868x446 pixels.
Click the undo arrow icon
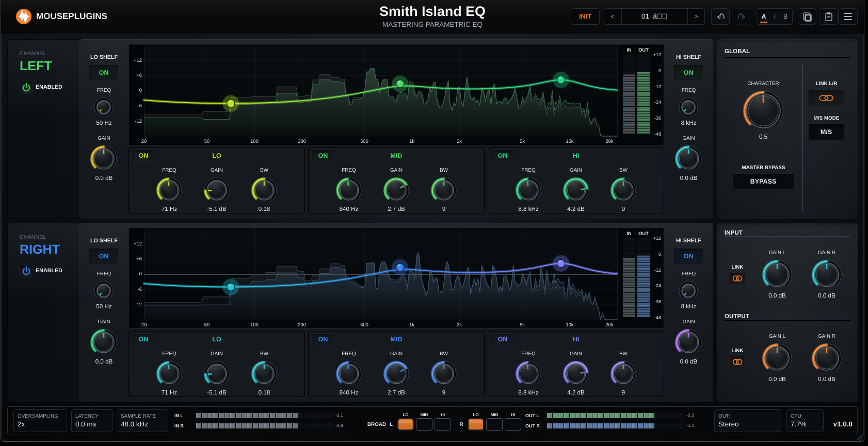click(x=721, y=16)
